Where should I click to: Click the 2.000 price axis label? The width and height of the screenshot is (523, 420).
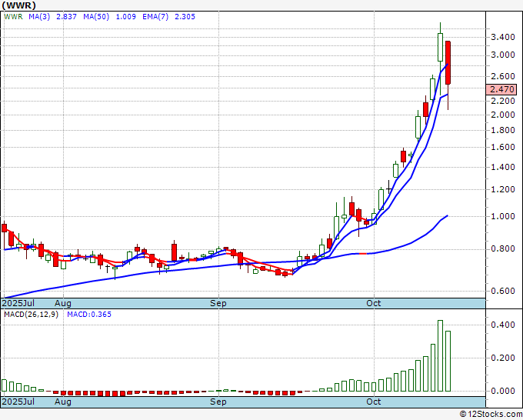point(503,115)
